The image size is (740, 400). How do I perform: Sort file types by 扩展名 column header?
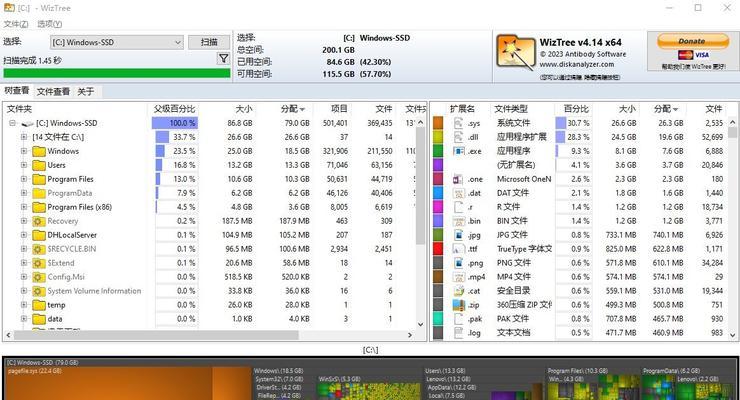click(x=462, y=109)
